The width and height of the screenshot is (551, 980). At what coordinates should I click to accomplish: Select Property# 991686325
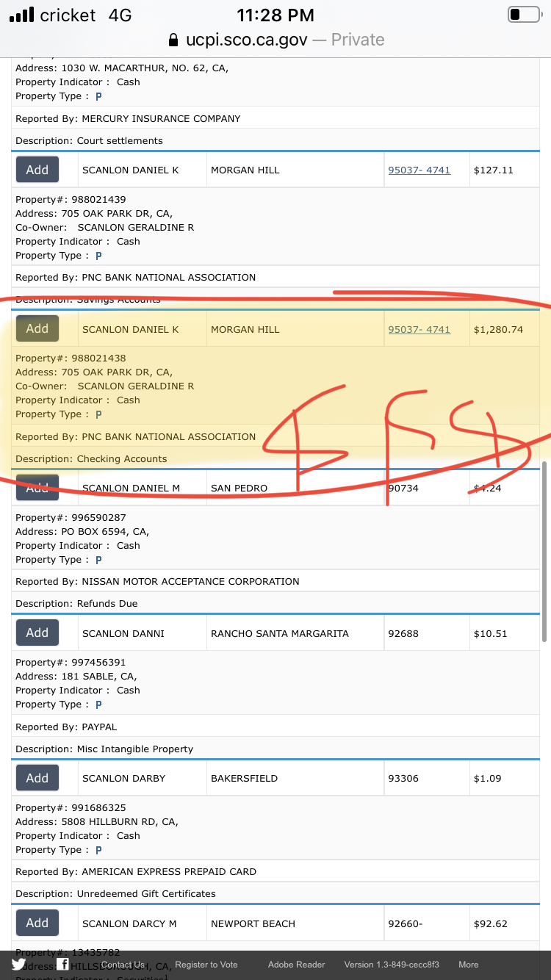pos(71,807)
